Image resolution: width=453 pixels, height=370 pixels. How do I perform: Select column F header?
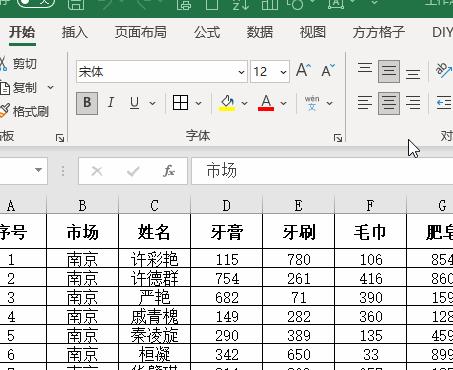tap(370, 206)
